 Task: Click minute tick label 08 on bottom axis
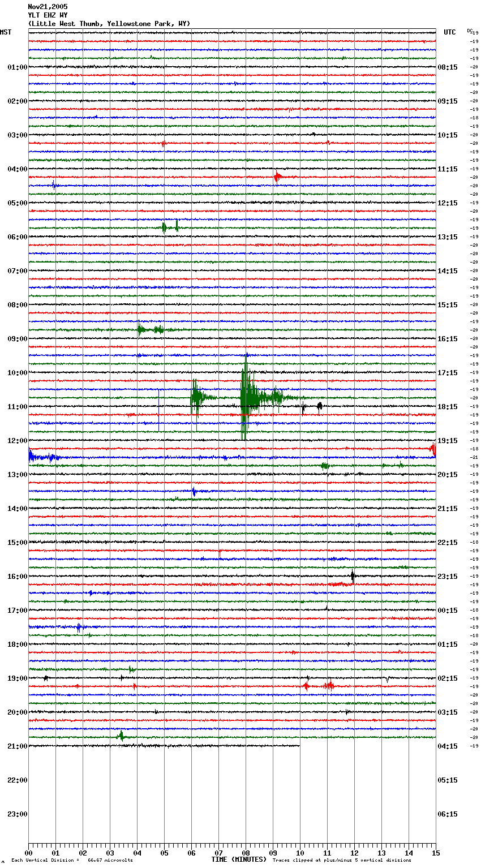246,853
